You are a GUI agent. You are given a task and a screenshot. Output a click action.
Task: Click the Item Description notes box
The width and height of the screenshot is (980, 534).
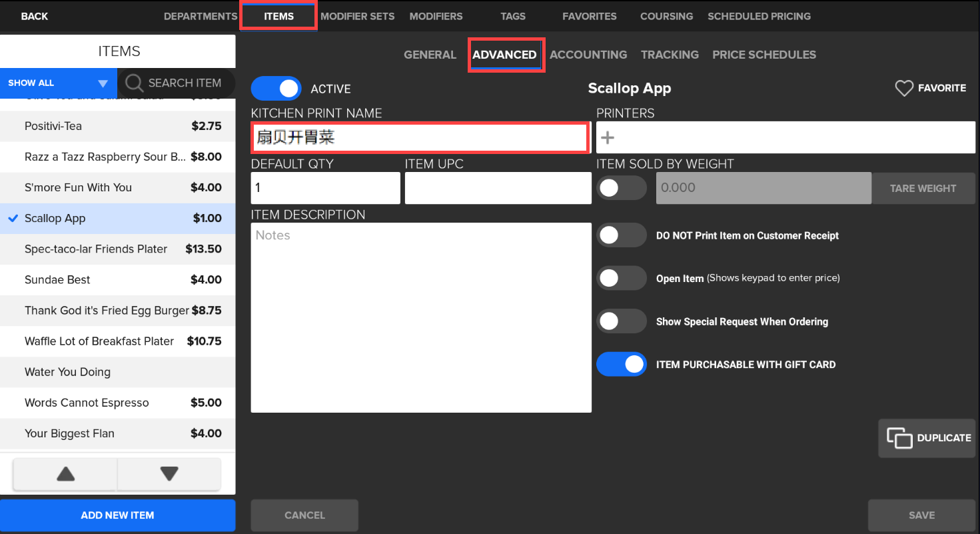point(420,317)
